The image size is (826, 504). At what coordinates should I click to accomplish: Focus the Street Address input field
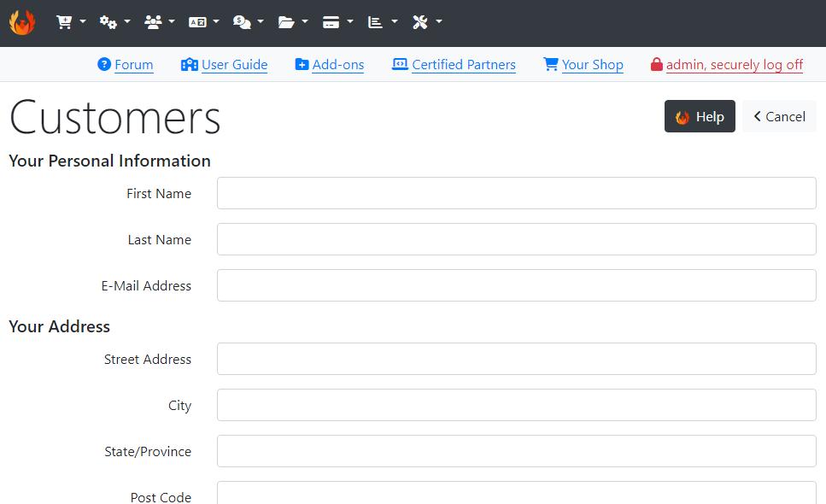(517, 359)
